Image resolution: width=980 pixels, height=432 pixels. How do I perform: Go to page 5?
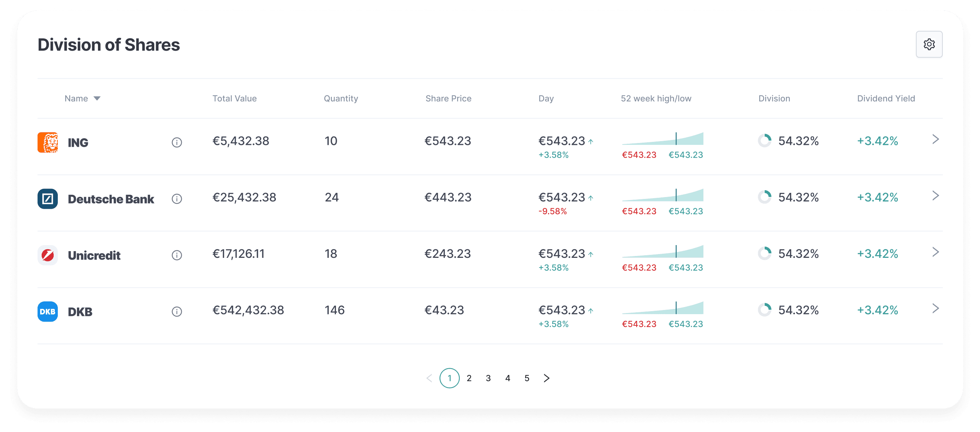pyautogui.click(x=527, y=378)
